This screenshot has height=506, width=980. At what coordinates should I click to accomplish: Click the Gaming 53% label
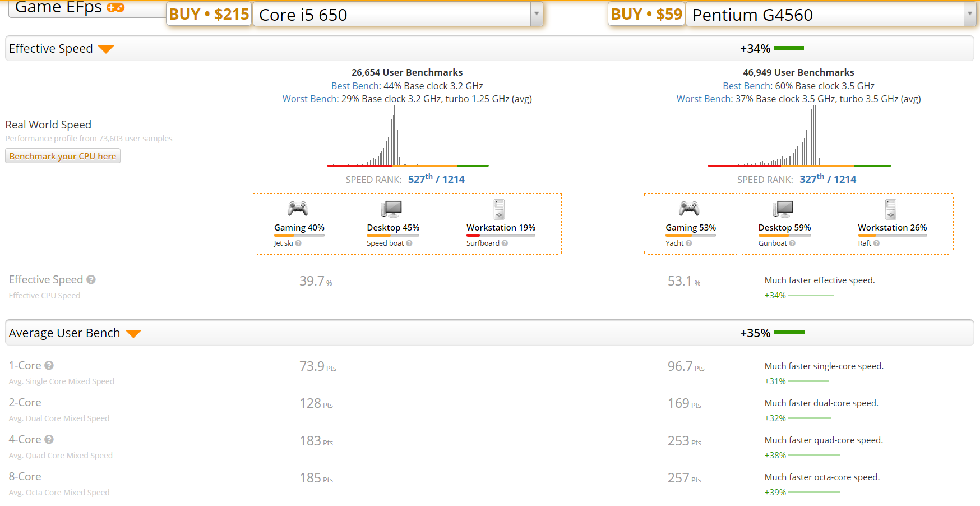pyautogui.click(x=691, y=227)
